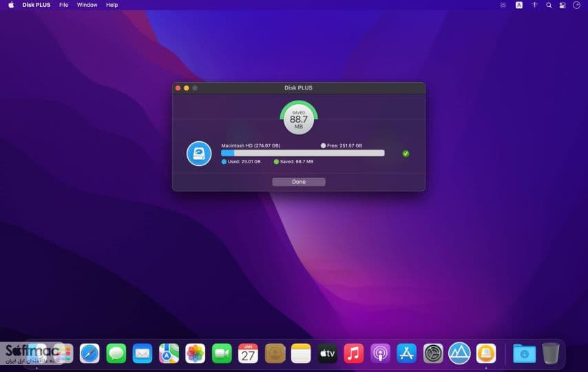
Task: Select 'Macintosh HD (274.67 GB)' text
Action: 251,145
